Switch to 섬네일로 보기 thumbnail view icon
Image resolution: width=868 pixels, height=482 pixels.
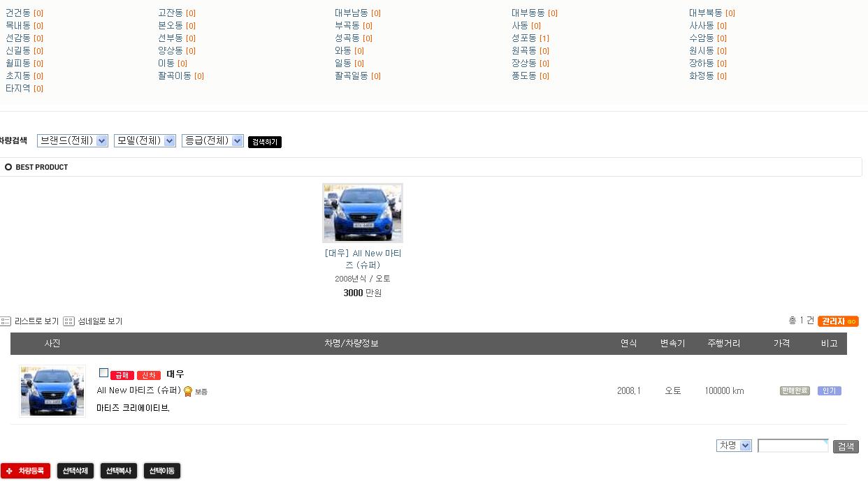click(x=68, y=321)
